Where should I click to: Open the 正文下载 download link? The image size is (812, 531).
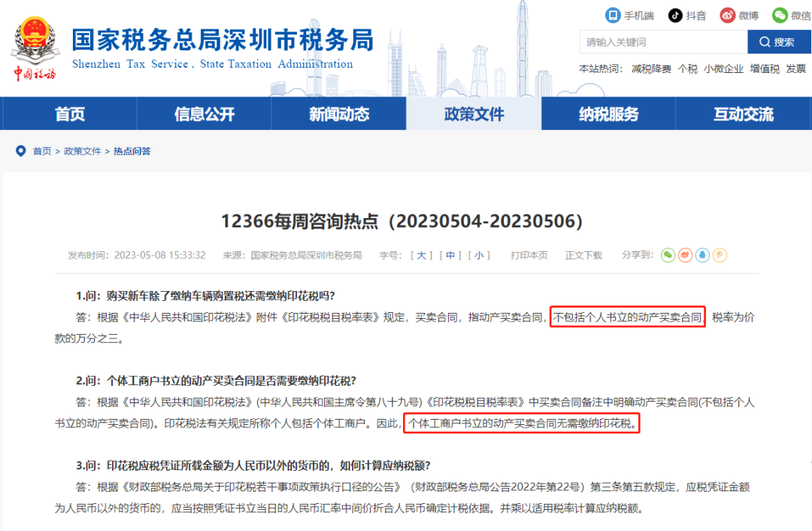[x=583, y=255]
